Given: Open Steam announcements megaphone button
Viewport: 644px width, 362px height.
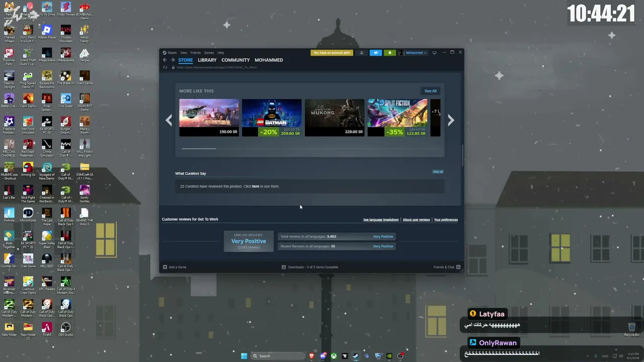Looking at the screenshot, I should pyautogui.click(x=376, y=52).
